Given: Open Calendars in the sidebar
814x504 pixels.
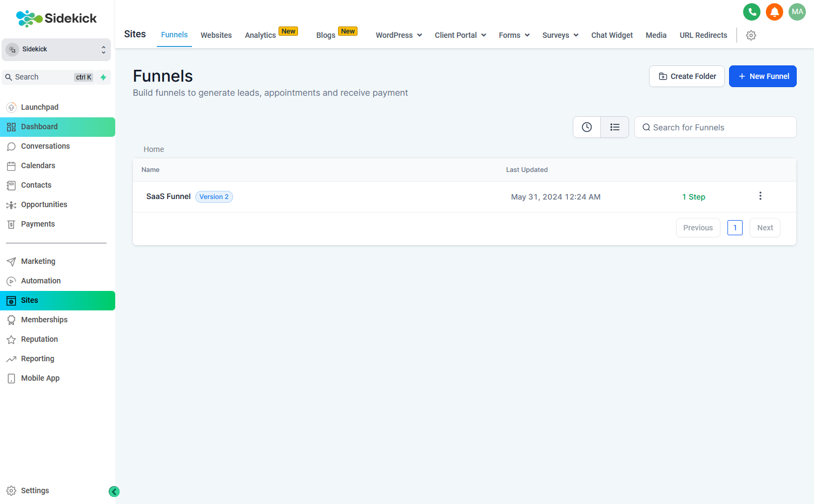Looking at the screenshot, I should [57, 165].
